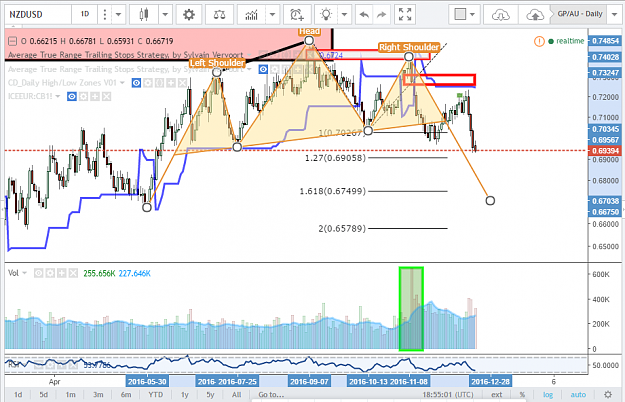Load chart layout with cloud download icon
Image resolution: width=625 pixels, height=402 pixels.
pos(500,15)
